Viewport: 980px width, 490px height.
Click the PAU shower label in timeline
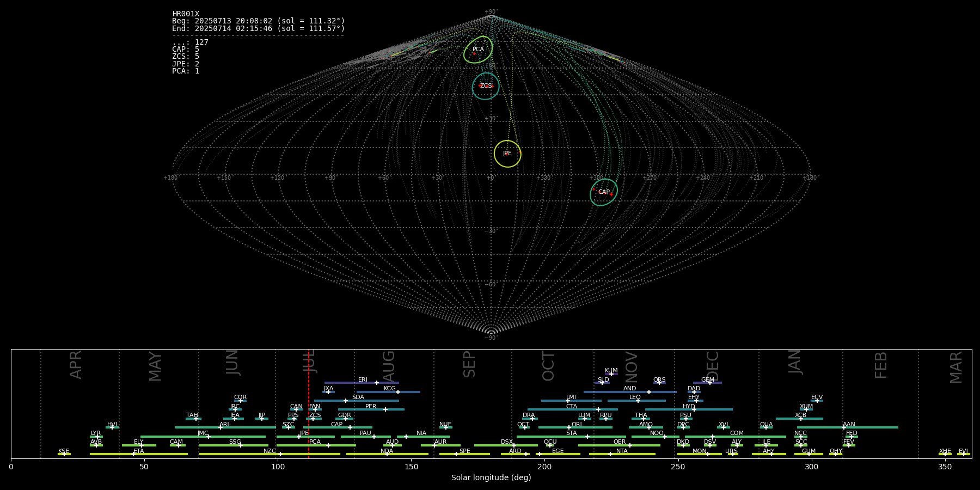pyautogui.click(x=365, y=433)
